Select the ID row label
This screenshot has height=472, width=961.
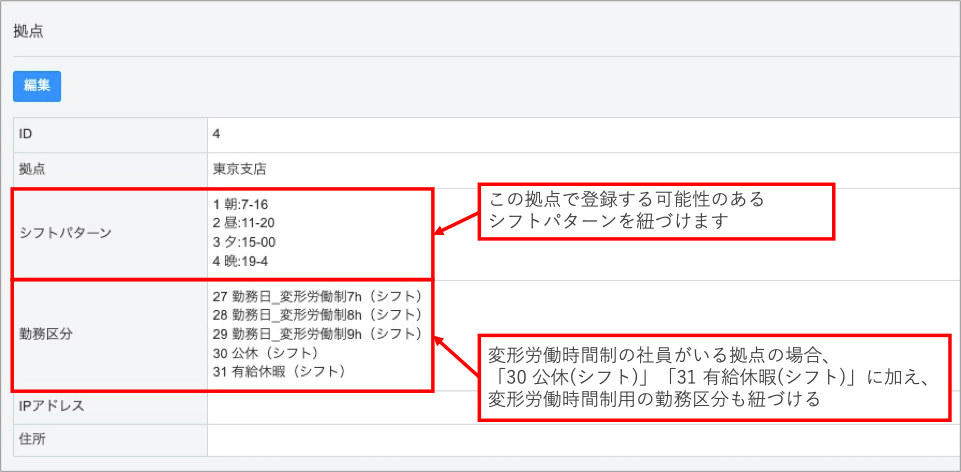[27, 133]
